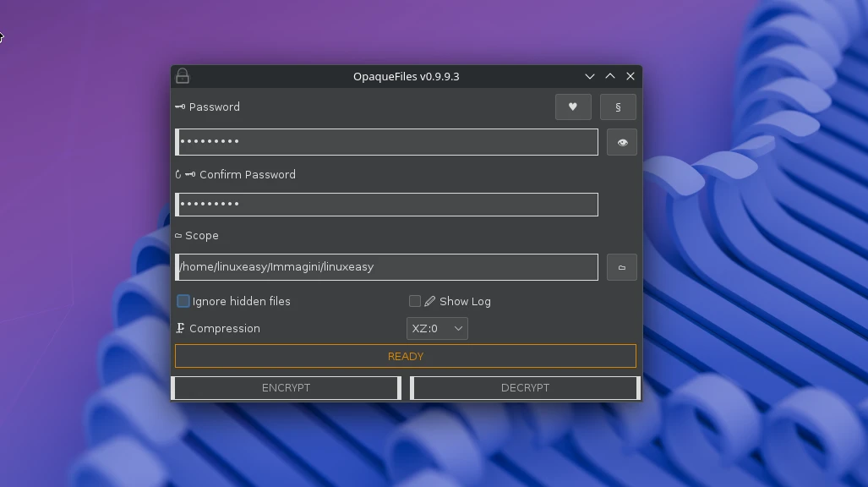Click the padlock icon in the title bar

(183, 76)
